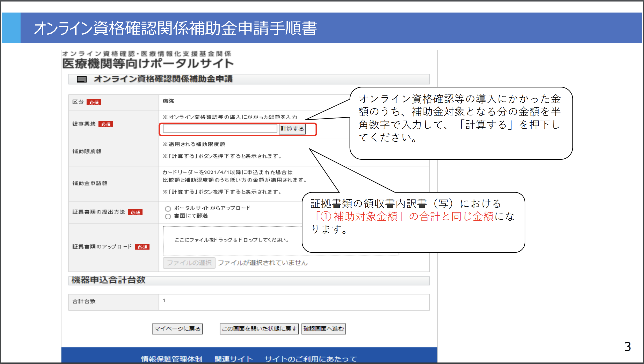Click the 計算する button

tap(292, 129)
